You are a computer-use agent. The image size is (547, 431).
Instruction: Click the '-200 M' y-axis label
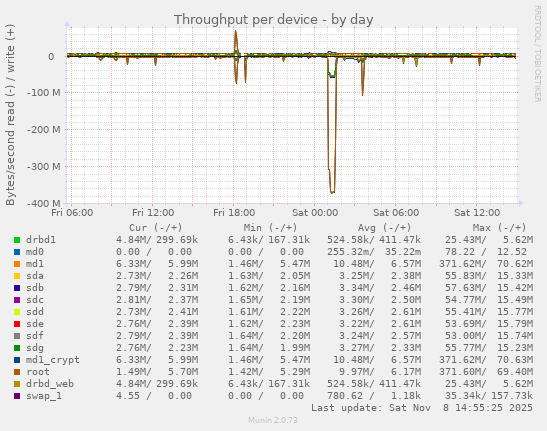point(44,130)
